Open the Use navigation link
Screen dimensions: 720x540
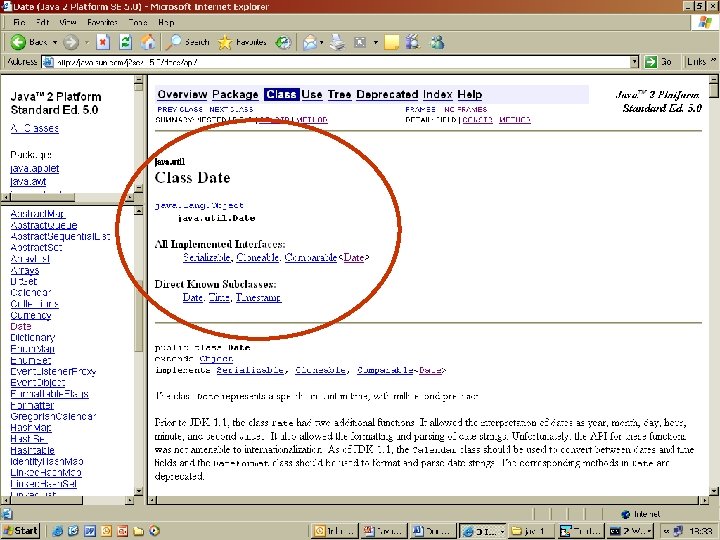click(x=312, y=95)
